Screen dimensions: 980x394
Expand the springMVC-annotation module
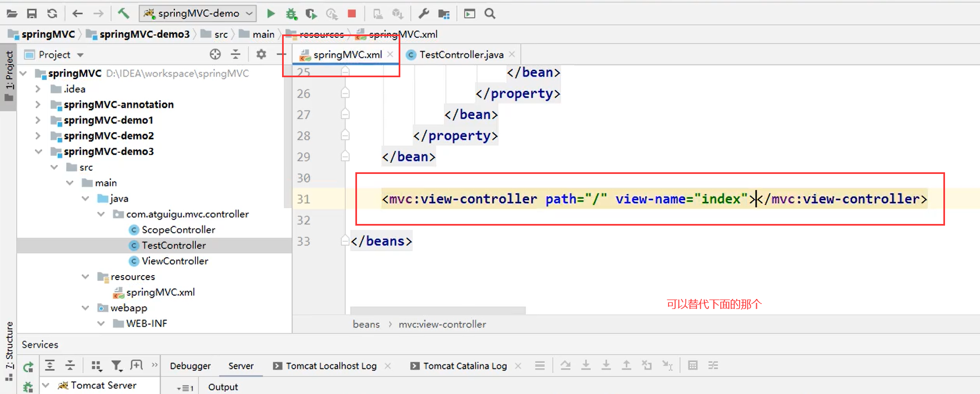coord(38,104)
